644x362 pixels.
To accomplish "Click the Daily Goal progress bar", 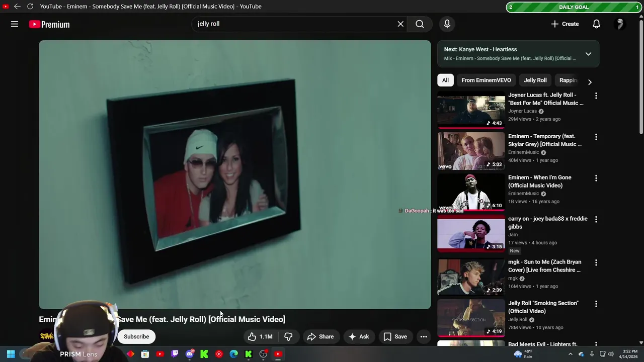I will (574, 7).
